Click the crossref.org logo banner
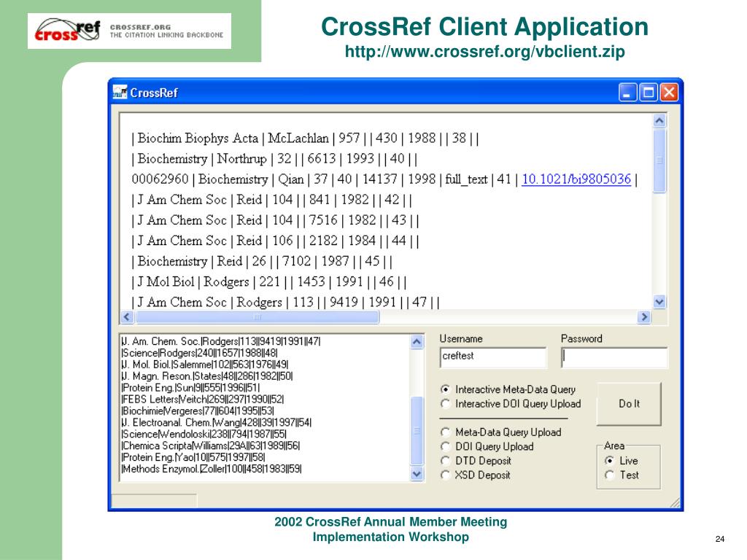This screenshot has width=747, height=560. 130,31
